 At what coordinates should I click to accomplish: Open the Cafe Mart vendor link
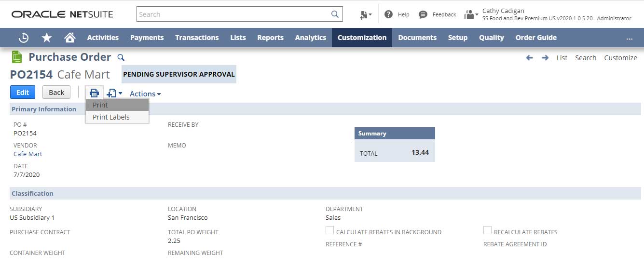(27, 154)
